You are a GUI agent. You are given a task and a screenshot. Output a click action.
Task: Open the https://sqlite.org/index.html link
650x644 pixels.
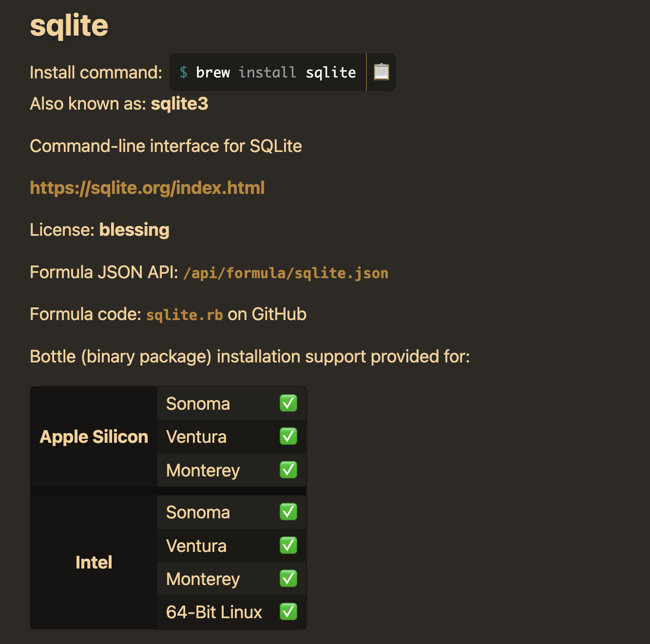(147, 188)
